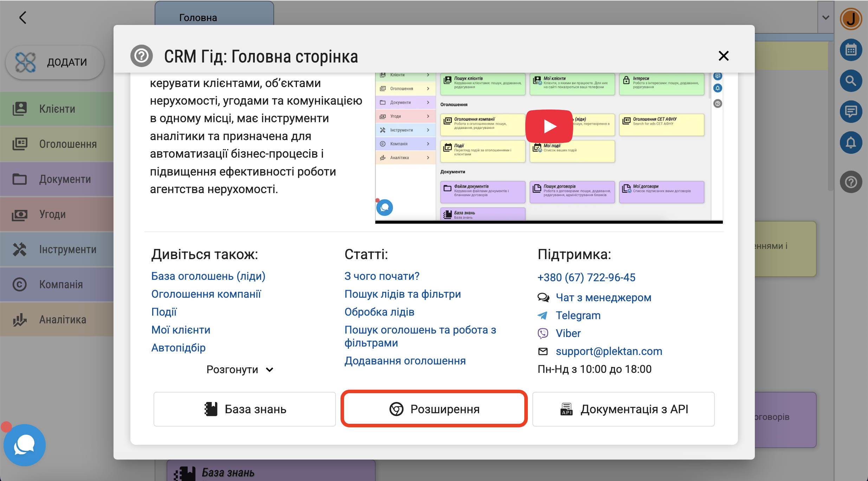
Task: Open the Telegram support link
Action: click(578, 316)
